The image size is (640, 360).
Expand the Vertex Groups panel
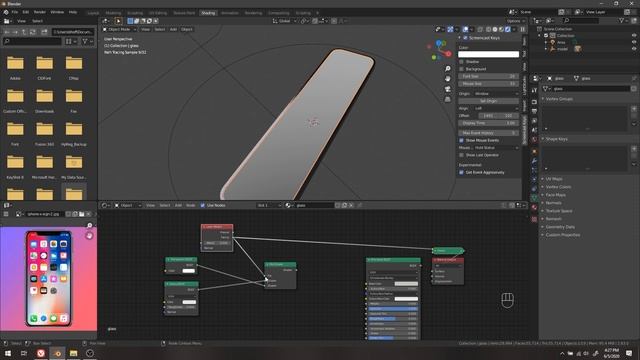(x=559, y=99)
